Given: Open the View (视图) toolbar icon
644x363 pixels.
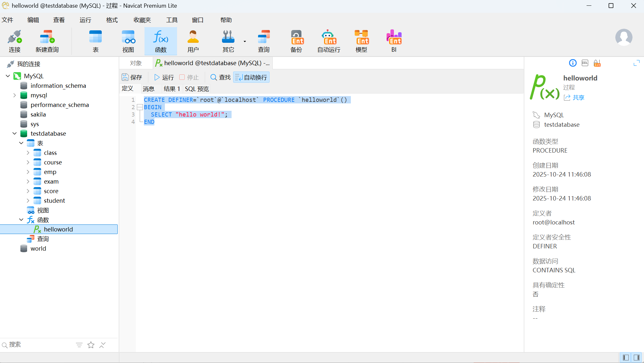Looking at the screenshot, I should (x=128, y=37).
